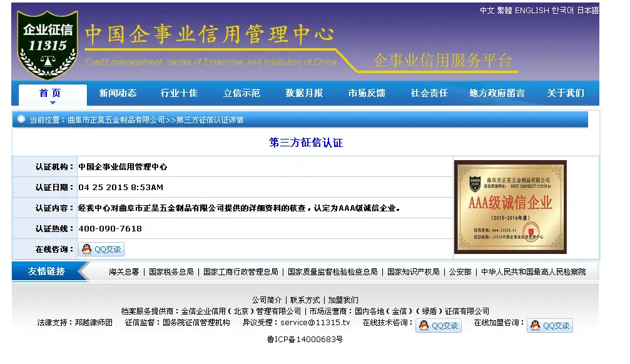The height and width of the screenshot is (364, 630).
Task: Click the 邦越律师团 legal support text
Action: (x=94, y=323)
